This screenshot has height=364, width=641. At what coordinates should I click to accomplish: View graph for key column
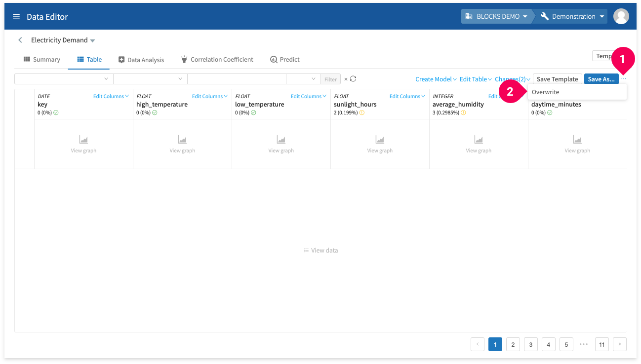point(83,144)
